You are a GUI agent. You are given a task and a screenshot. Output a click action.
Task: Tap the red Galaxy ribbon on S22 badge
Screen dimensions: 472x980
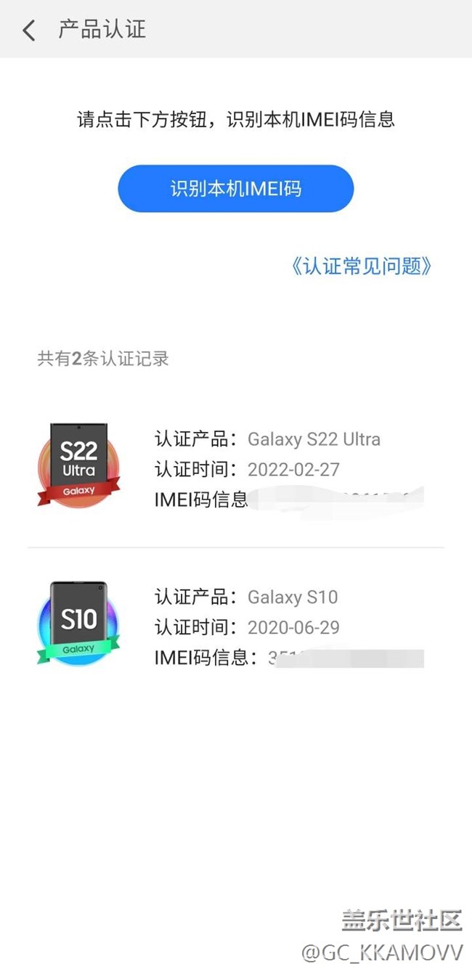click(x=78, y=492)
